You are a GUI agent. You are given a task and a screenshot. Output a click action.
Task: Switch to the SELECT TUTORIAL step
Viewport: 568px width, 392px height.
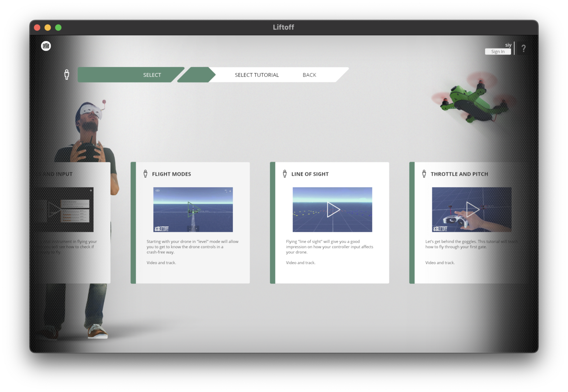(257, 75)
